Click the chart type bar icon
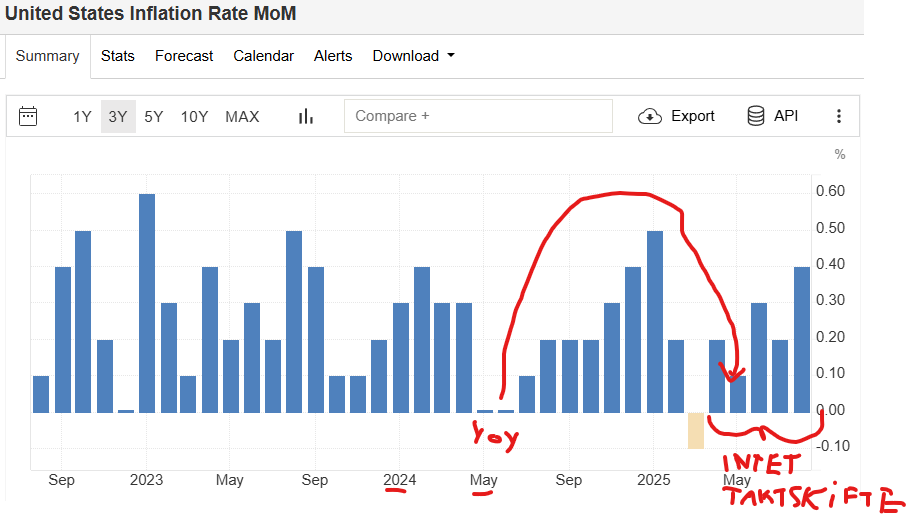The image size is (906, 514). tap(306, 116)
